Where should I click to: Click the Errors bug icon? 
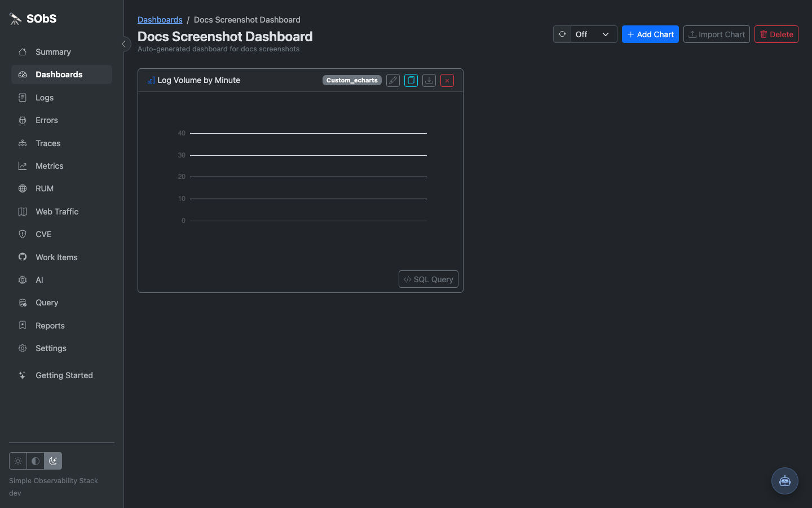(23, 120)
